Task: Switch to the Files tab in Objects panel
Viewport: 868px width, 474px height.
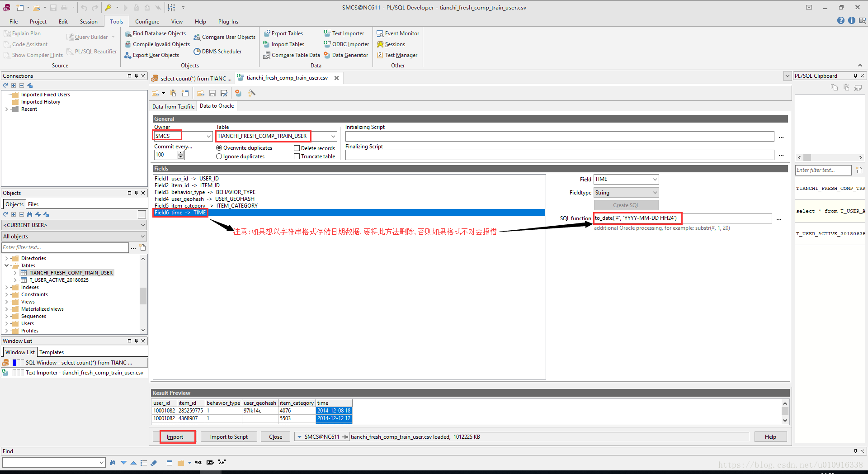Action: click(33, 204)
